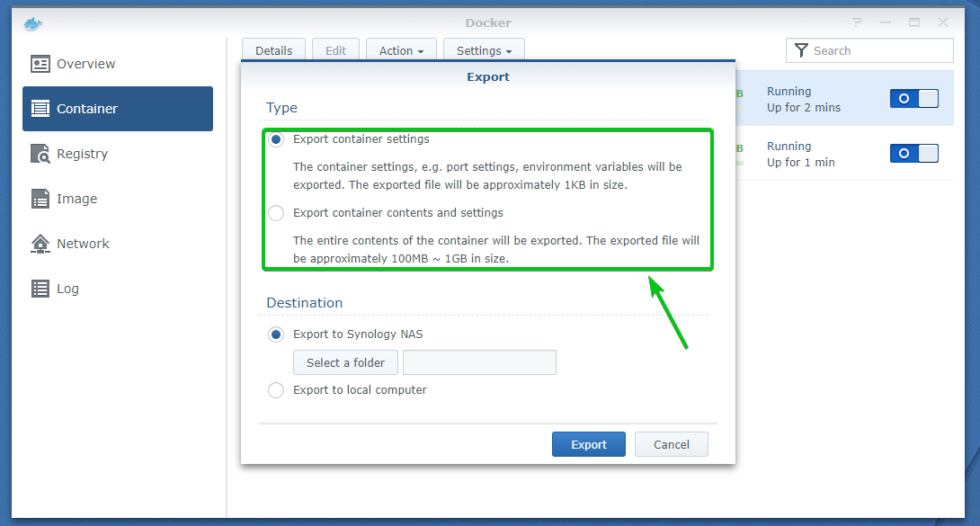
Task: Focus the Search input field
Action: (x=869, y=50)
